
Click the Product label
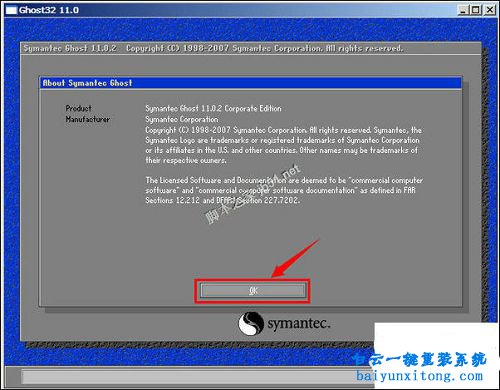pos(78,108)
